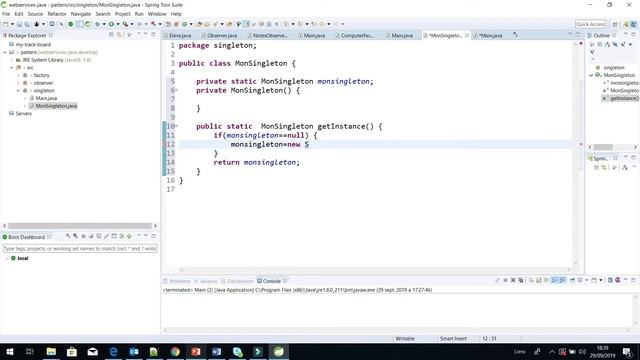Open the New file dropdown arrow
This screenshot has height=360, width=640.
(12, 24)
